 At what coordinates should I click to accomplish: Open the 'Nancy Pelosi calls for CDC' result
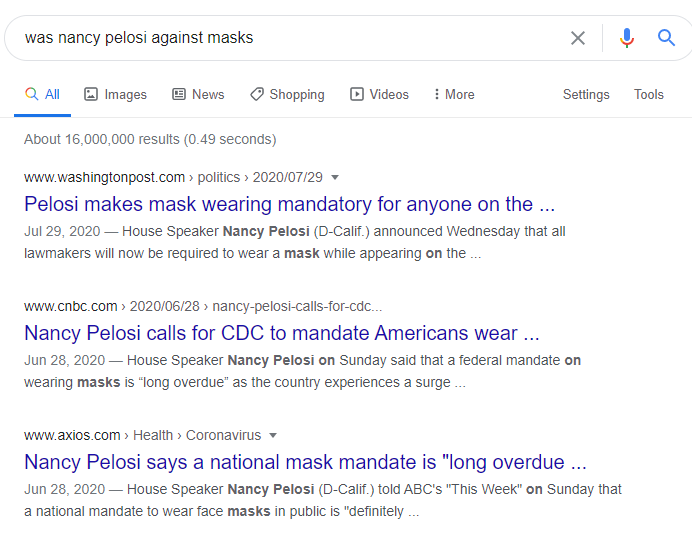point(282,333)
